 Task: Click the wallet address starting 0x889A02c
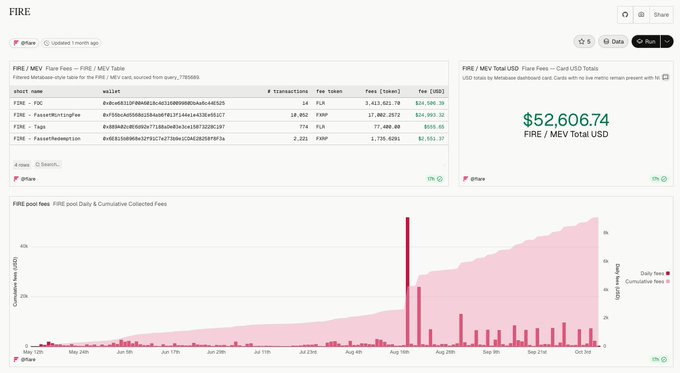coord(164,127)
